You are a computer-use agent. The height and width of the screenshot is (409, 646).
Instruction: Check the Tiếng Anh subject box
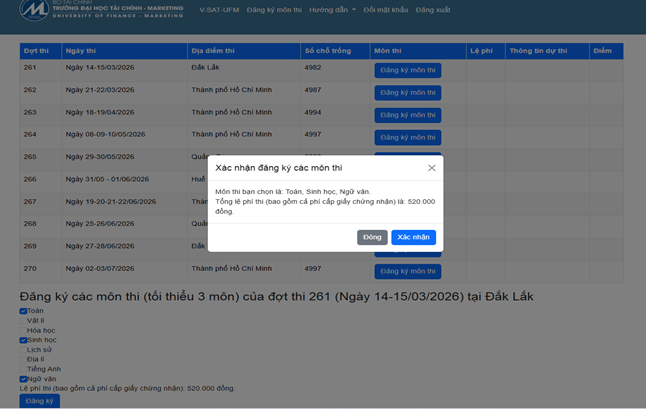[x=24, y=369]
